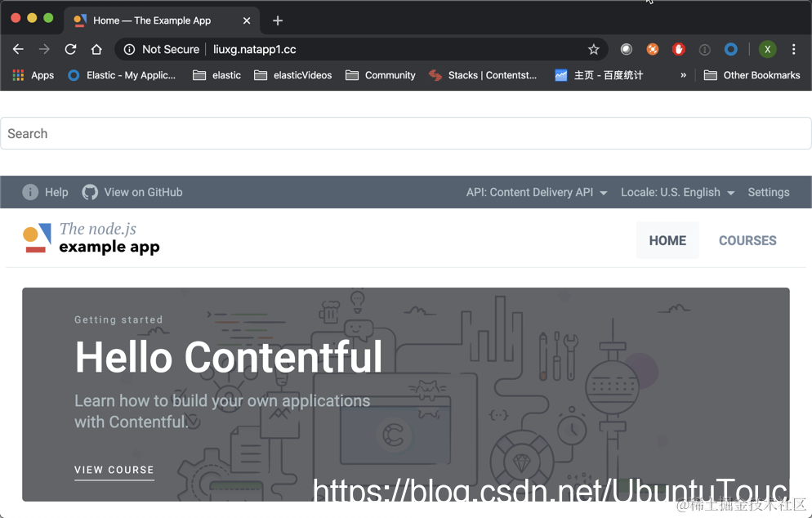The height and width of the screenshot is (518, 812).
Task: Expand the Locale: U.S. English dropdown
Action: [x=677, y=192]
